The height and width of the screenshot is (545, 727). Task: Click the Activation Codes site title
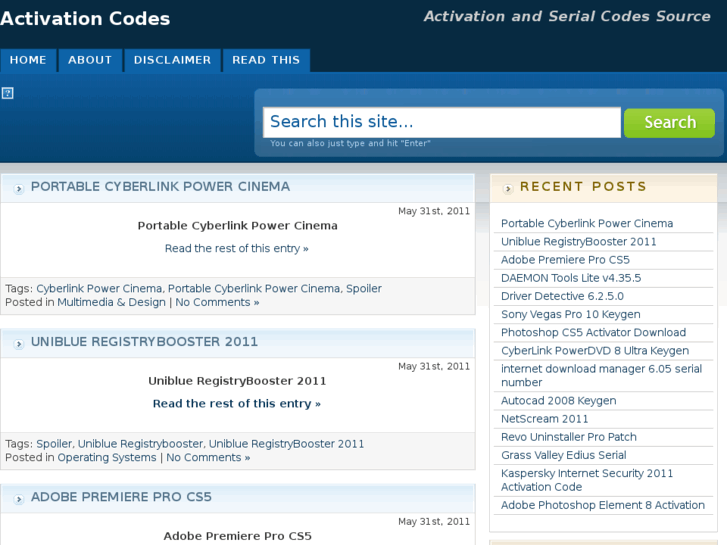tap(85, 19)
